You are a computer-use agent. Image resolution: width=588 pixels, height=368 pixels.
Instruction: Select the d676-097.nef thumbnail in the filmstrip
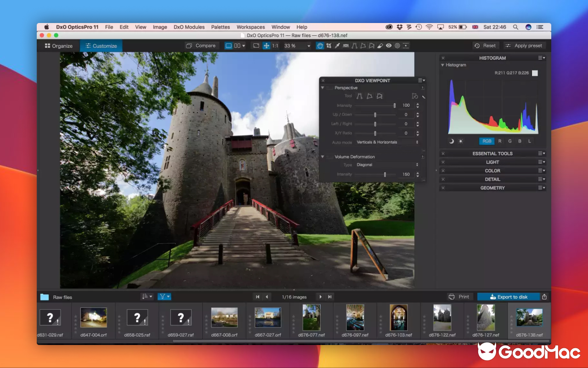355,317
